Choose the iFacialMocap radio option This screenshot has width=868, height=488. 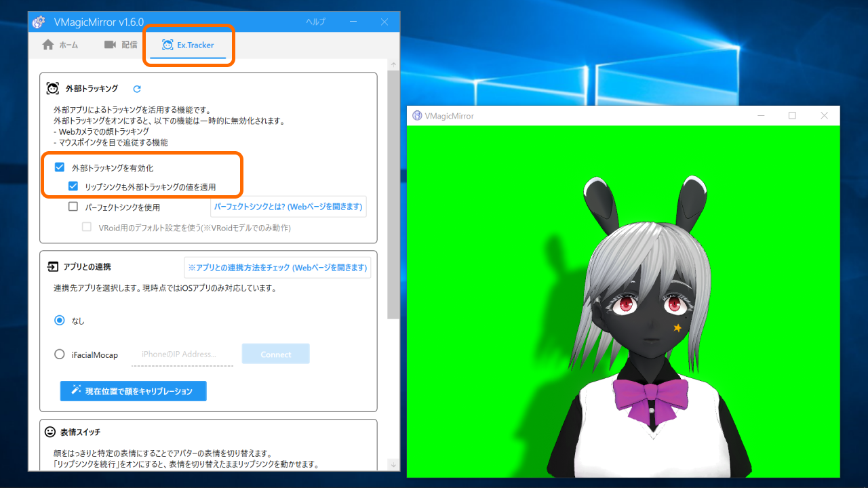point(60,354)
